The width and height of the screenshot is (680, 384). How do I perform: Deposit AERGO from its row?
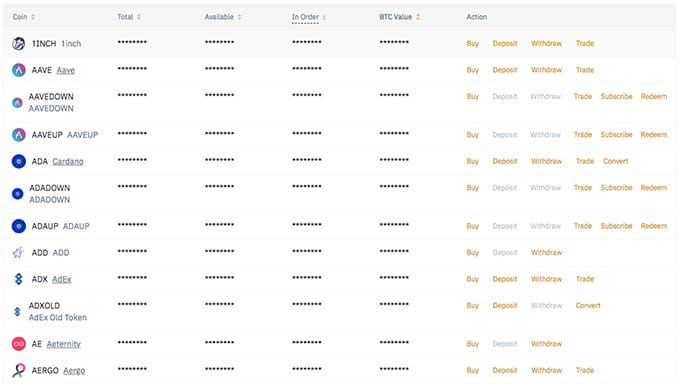(505, 371)
